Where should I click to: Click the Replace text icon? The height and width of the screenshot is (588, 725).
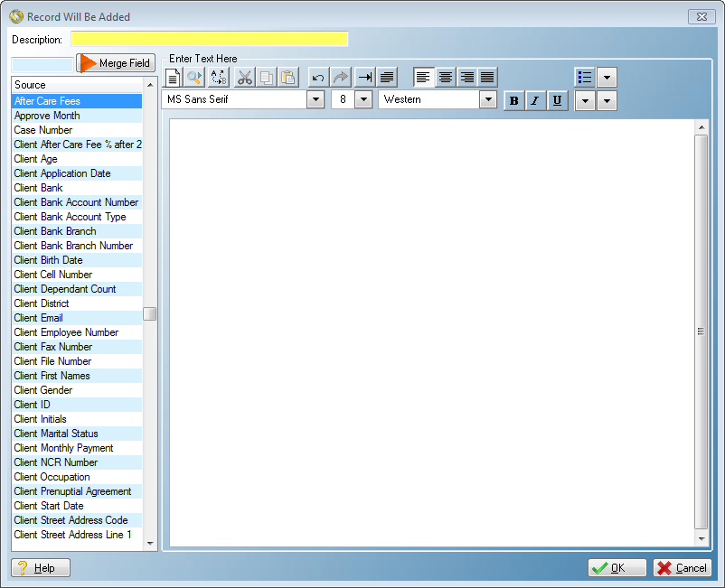(219, 78)
